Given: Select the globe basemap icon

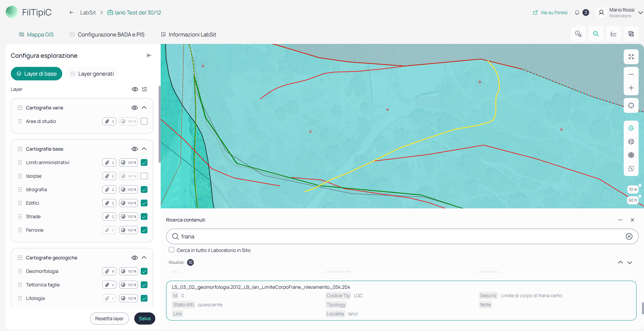Looking at the screenshot, I should pyautogui.click(x=631, y=142).
